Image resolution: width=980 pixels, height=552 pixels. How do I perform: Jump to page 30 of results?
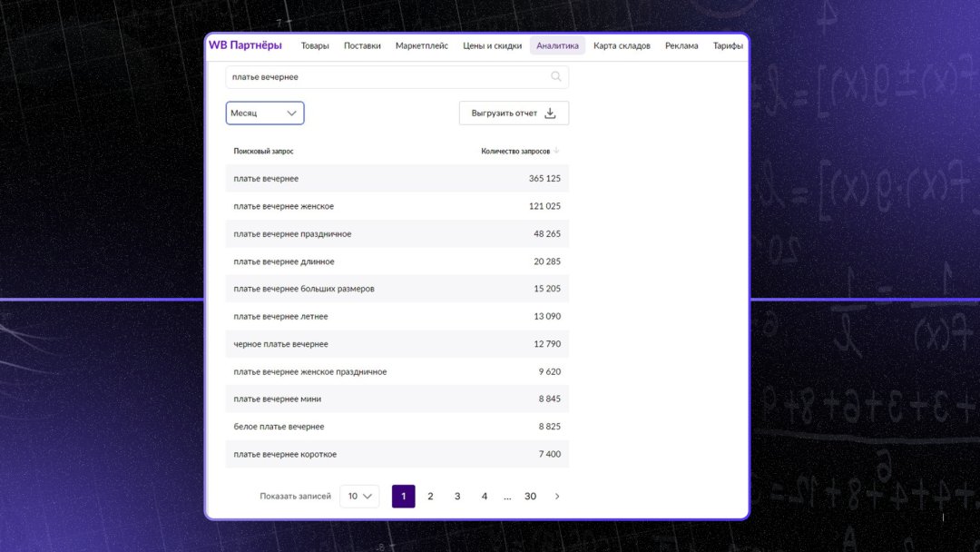[530, 497]
